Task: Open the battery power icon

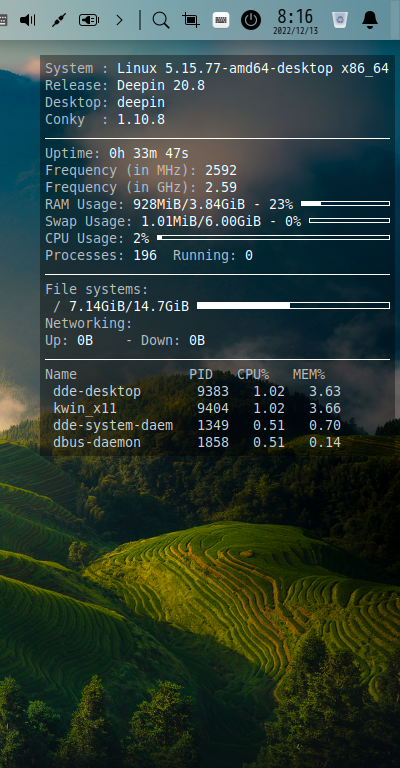Action: coord(89,20)
